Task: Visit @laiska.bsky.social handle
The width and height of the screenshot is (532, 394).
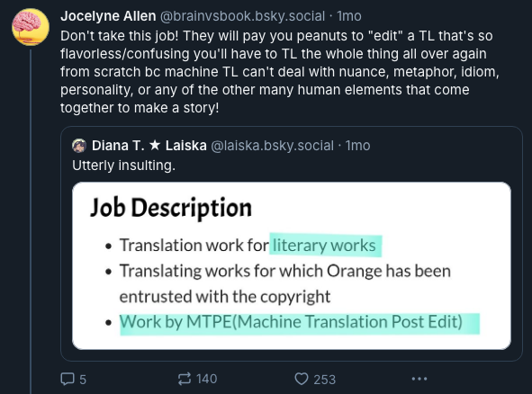Action: point(272,146)
